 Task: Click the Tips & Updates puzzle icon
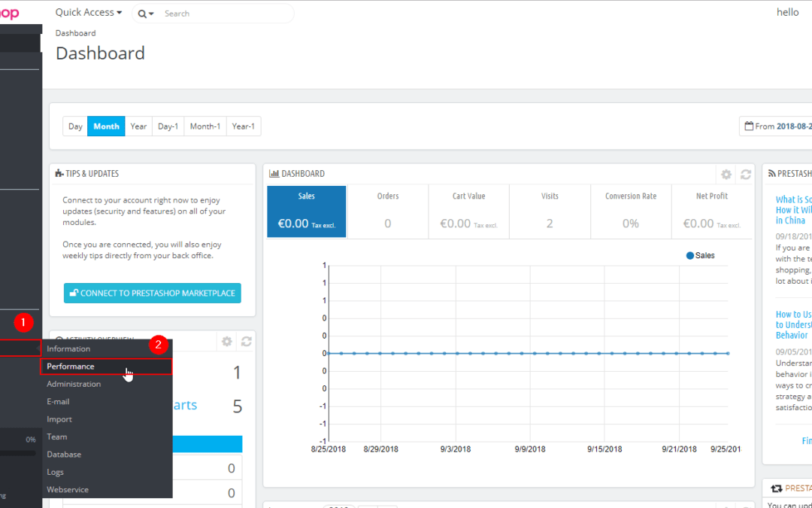tap(59, 174)
